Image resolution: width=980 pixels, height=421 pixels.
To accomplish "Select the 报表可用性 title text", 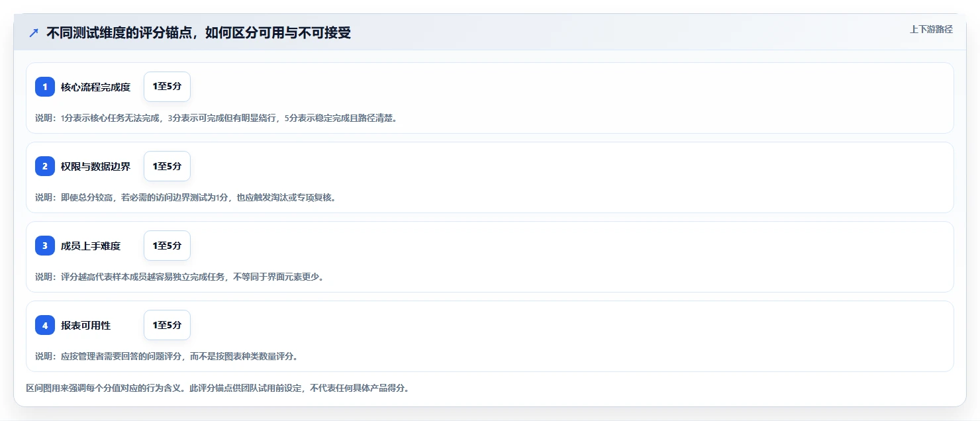I will point(85,325).
